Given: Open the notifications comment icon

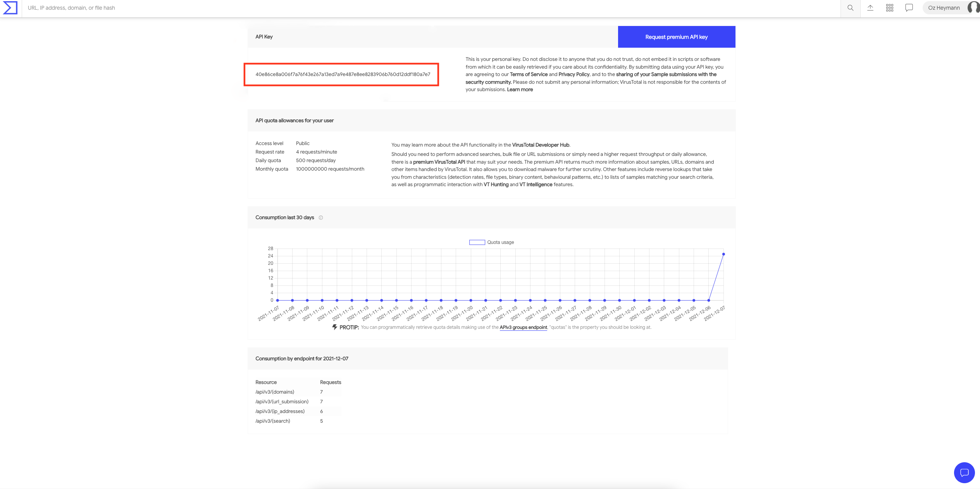Looking at the screenshot, I should (x=909, y=8).
